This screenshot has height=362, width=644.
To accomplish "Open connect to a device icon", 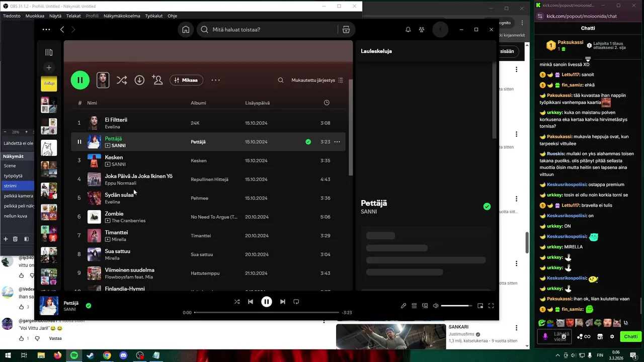I will click(425, 306).
